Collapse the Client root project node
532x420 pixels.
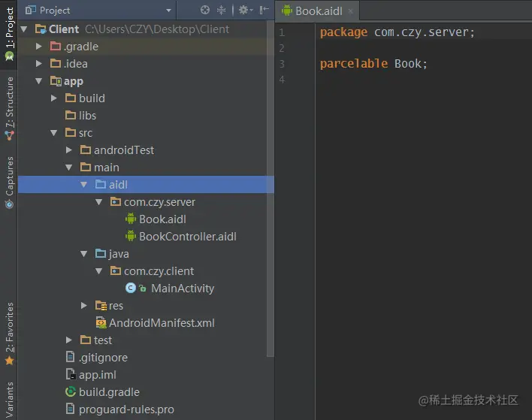coord(24,29)
